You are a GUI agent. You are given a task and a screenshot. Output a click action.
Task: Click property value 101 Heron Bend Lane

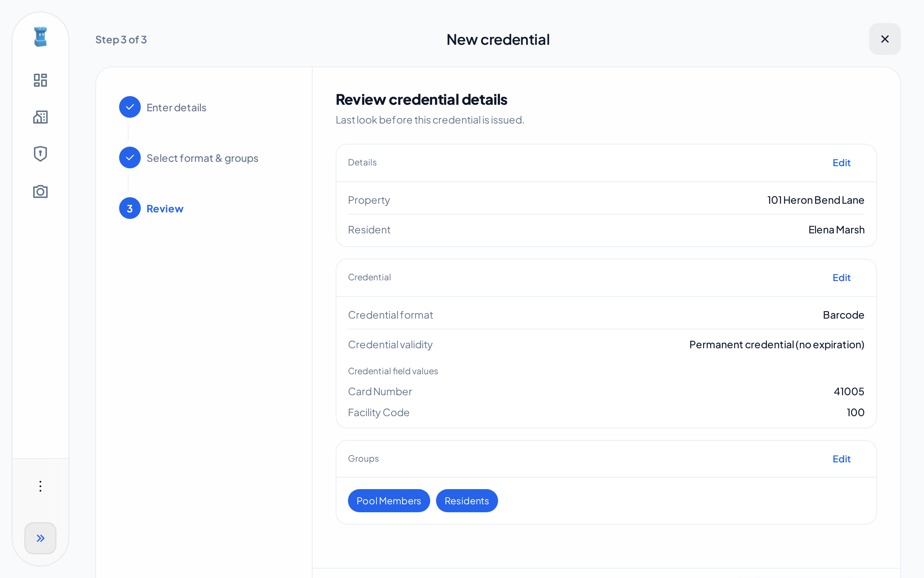pos(816,200)
